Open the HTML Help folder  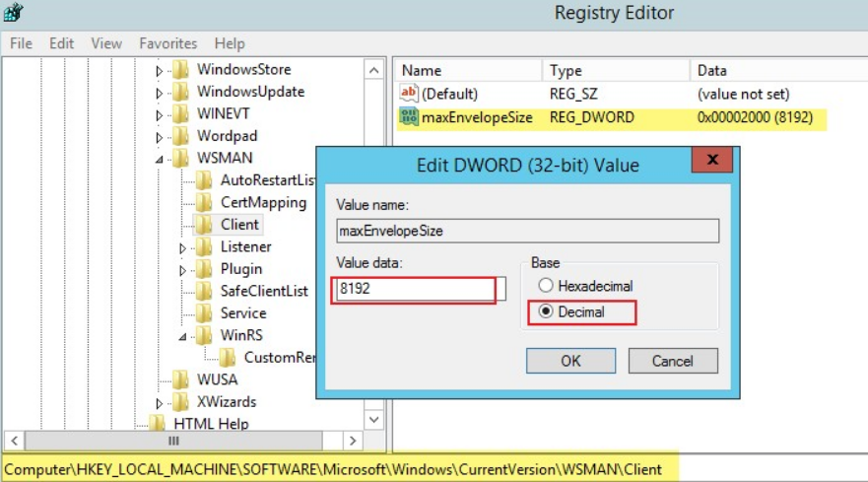211,423
